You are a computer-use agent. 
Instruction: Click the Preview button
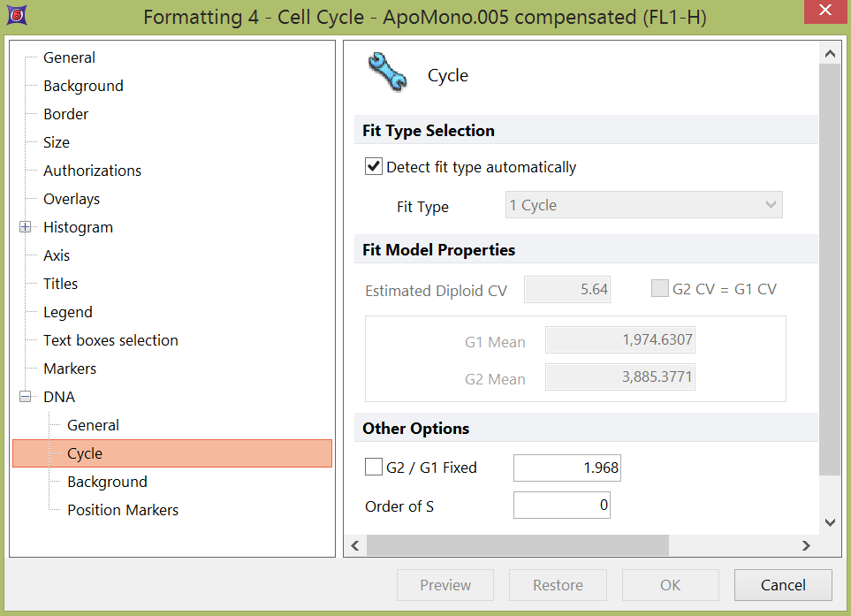click(445, 585)
